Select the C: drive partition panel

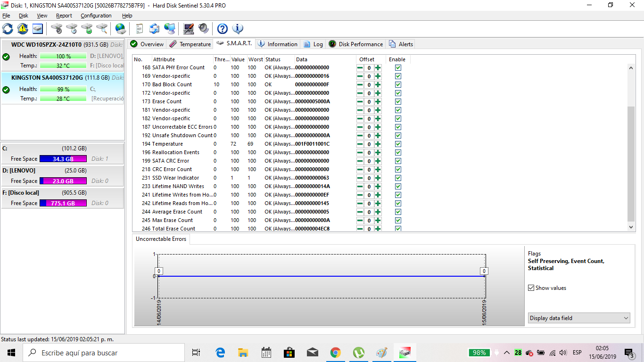[62, 153]
